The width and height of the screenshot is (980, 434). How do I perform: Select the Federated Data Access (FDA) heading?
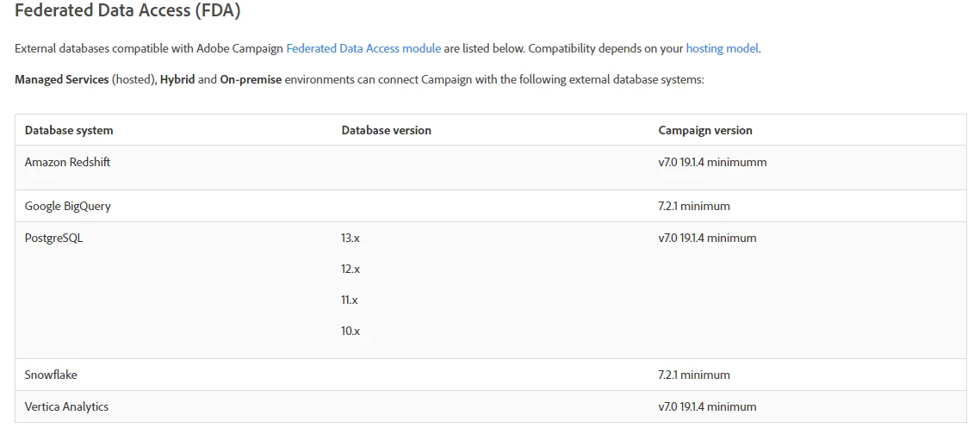(x=127, y=10)
